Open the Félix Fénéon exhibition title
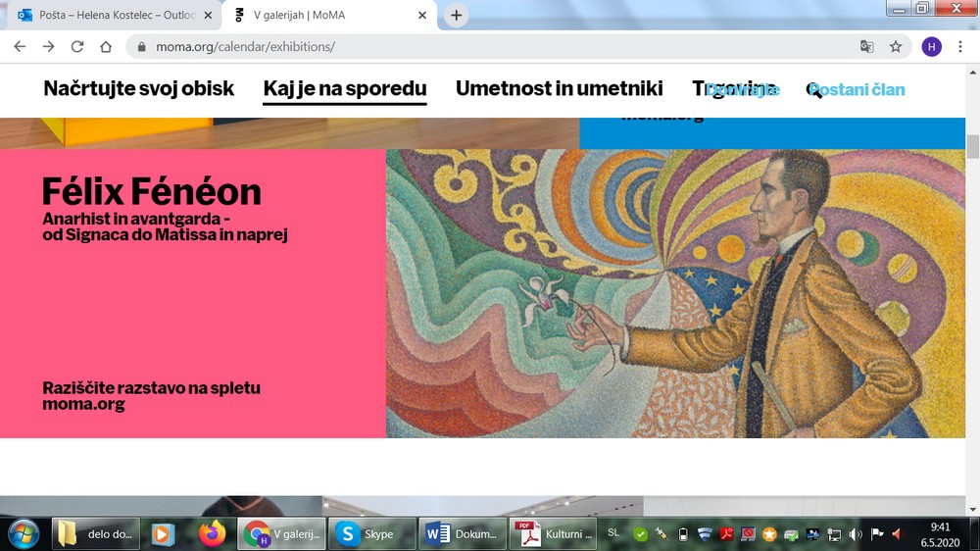The width and height of the screenshot is (980, 551). tap(151, 191)
